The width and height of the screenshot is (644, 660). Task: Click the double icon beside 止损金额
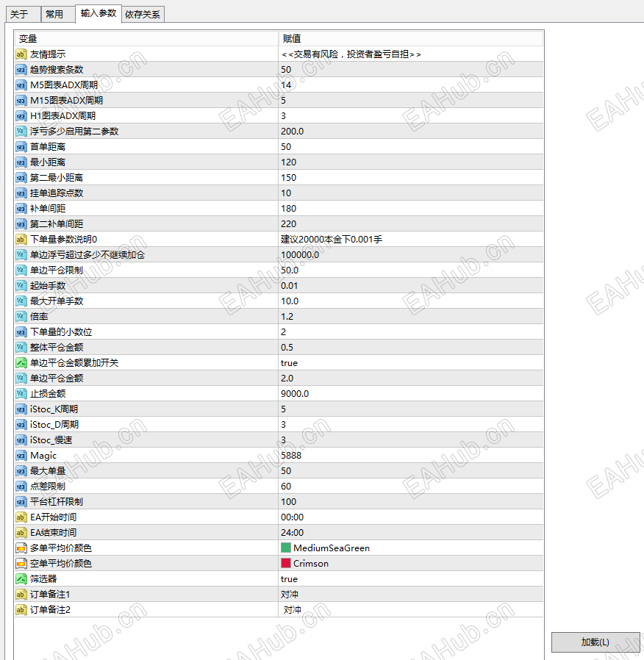pos(21,394)
